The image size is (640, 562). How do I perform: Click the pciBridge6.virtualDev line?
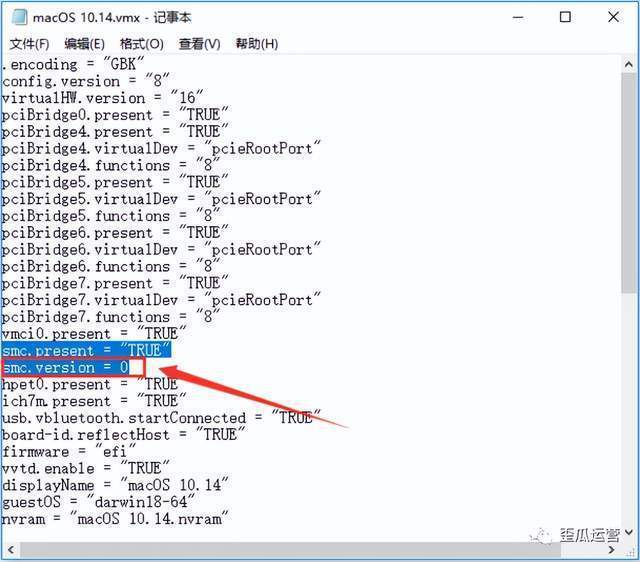pyautogui.click(x=161, y=250)
